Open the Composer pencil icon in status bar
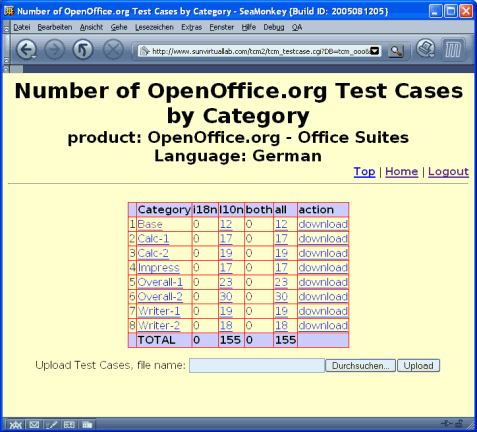 52,424
